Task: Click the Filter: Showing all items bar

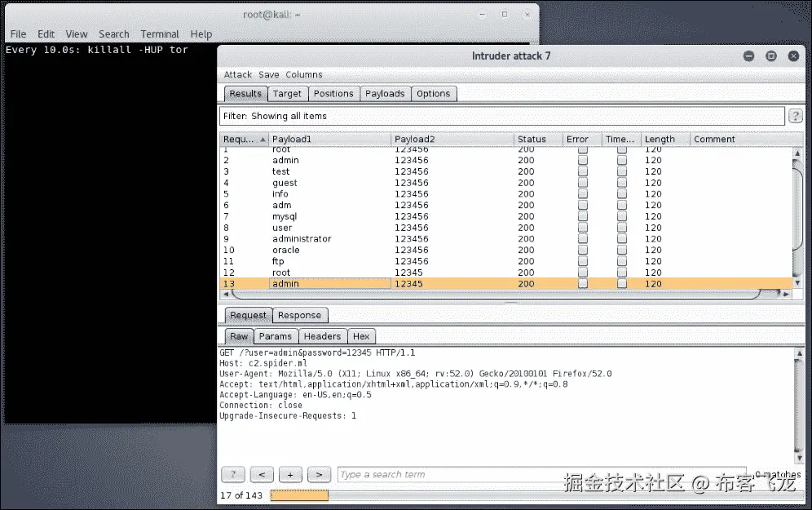Action: click(x=502, y=116)
